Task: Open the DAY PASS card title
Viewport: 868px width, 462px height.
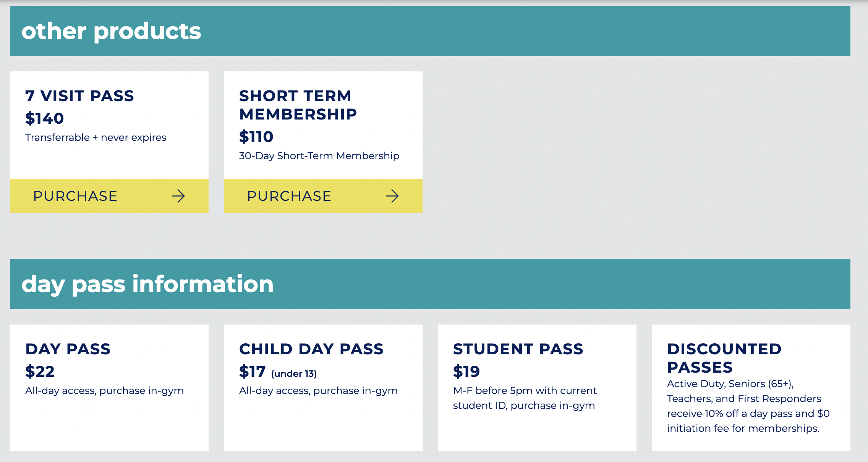Action: pos(68,349)
